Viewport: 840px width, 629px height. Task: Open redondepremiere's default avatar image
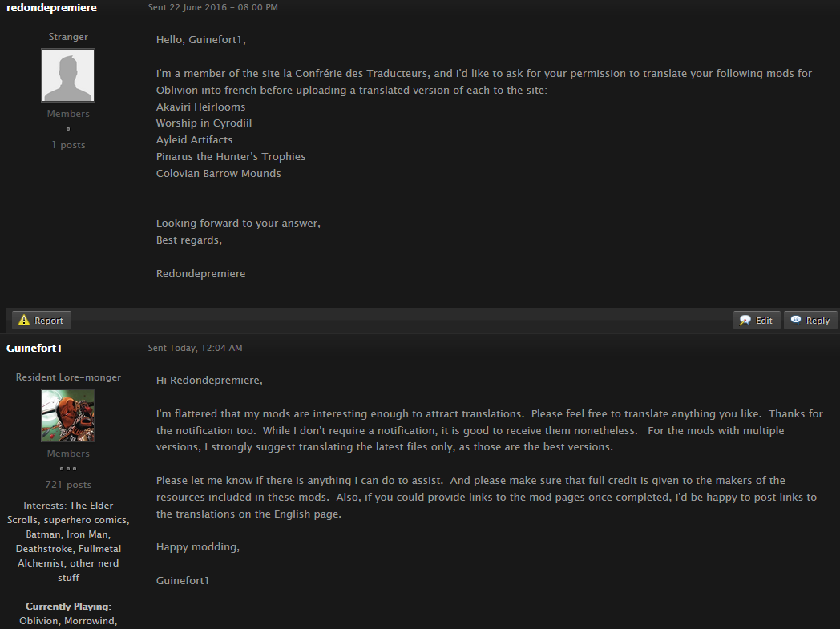click(68, 75)
